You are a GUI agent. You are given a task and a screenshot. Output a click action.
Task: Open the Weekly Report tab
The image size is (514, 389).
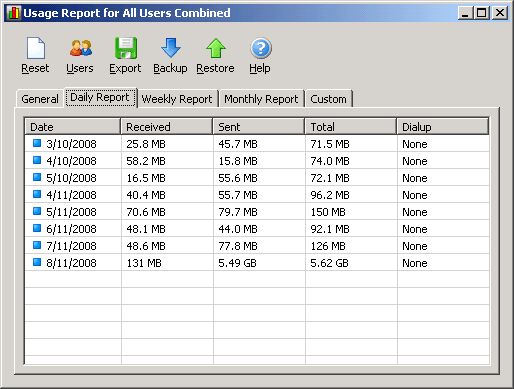177,99
